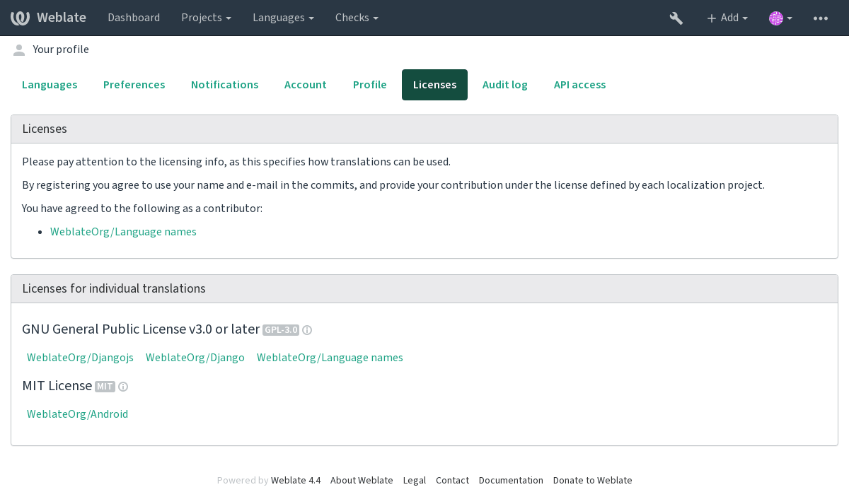Open WeblateOrg/Language names under GPL license
849x504 pixels.
pos(330,358)
